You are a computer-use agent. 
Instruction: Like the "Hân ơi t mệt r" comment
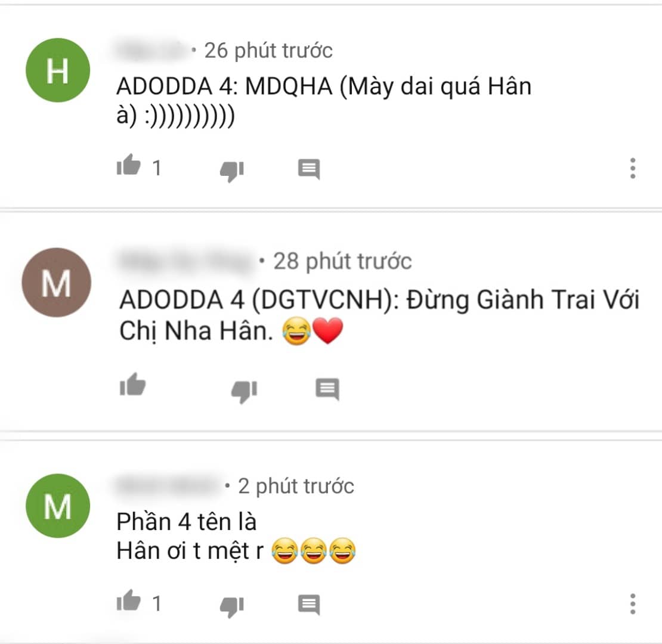point(129,600)
